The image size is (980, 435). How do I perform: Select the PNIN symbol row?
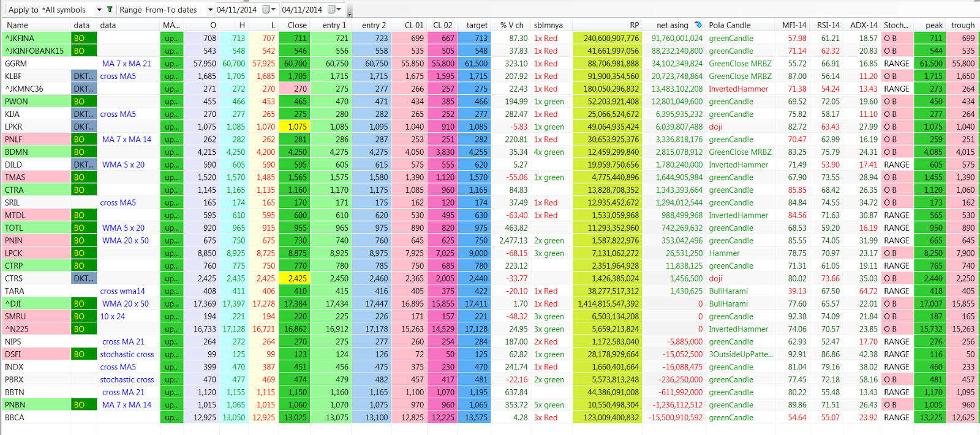click(x=36, y=240)
